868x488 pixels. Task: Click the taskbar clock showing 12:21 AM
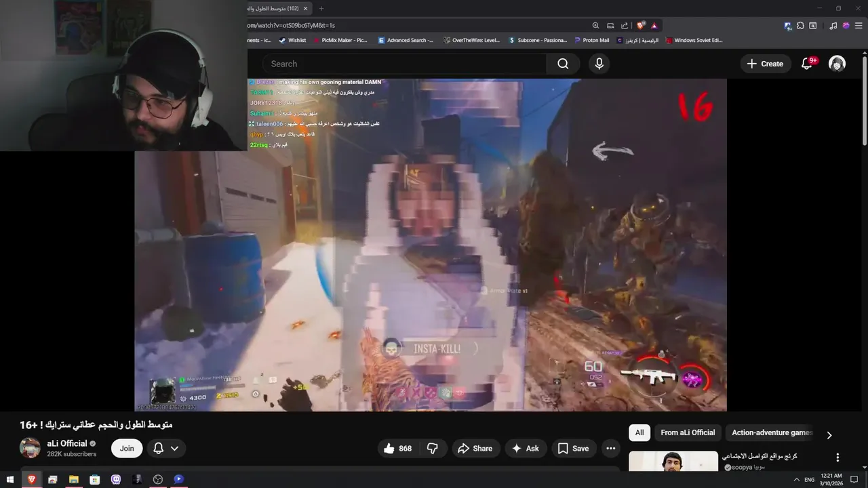click(x=831, y=479)
